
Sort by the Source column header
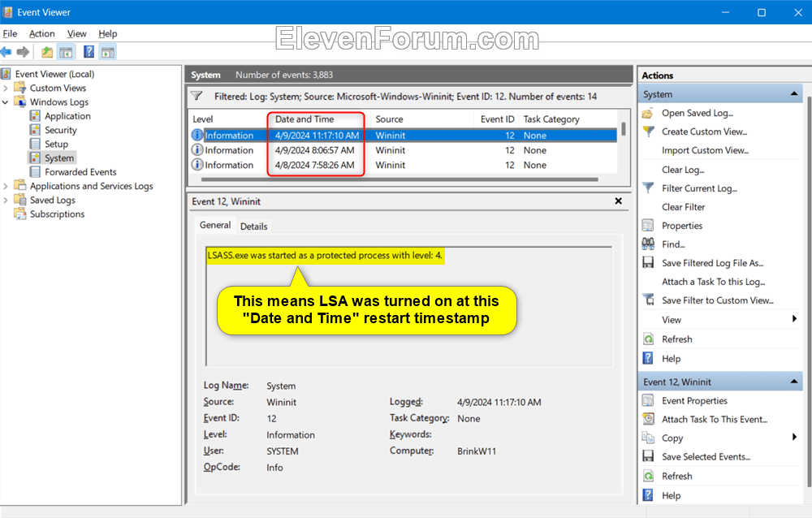pos(422,119)
